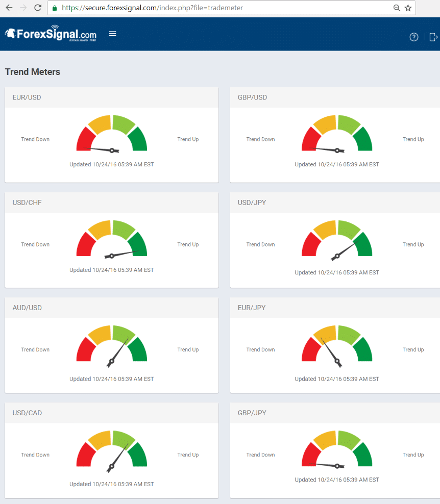Click the Trend Meters heading
This screenshot has height=504, width=440.
pos(33,72)
